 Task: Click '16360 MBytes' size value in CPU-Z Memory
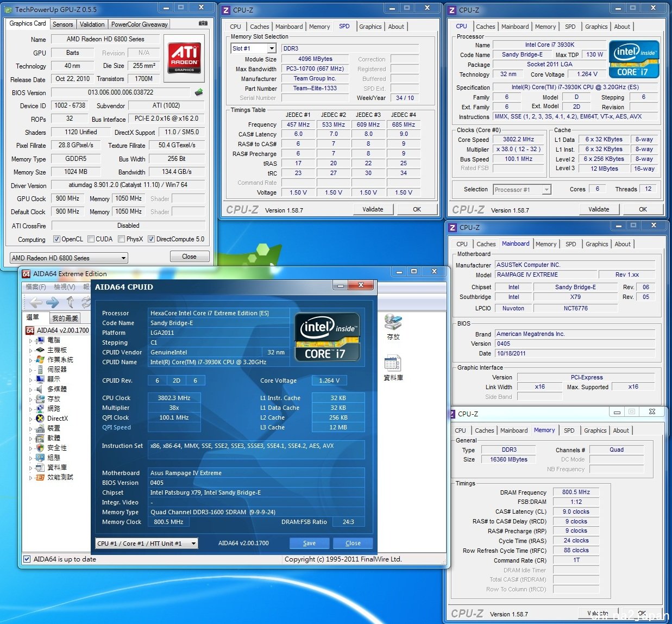coord(508,459)
